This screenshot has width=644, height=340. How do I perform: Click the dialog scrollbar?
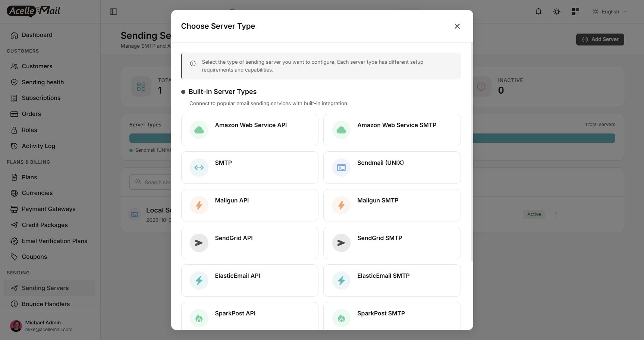tap(472, 152)
